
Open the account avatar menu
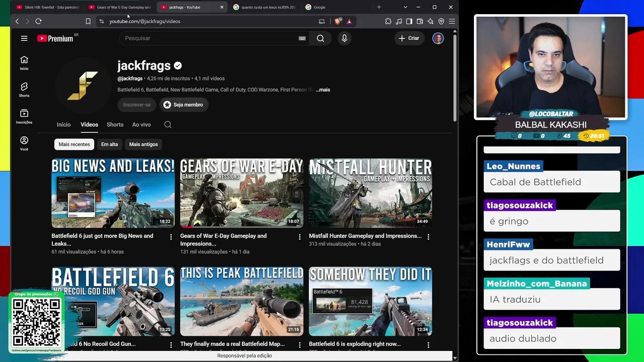[x=438, y=38]
